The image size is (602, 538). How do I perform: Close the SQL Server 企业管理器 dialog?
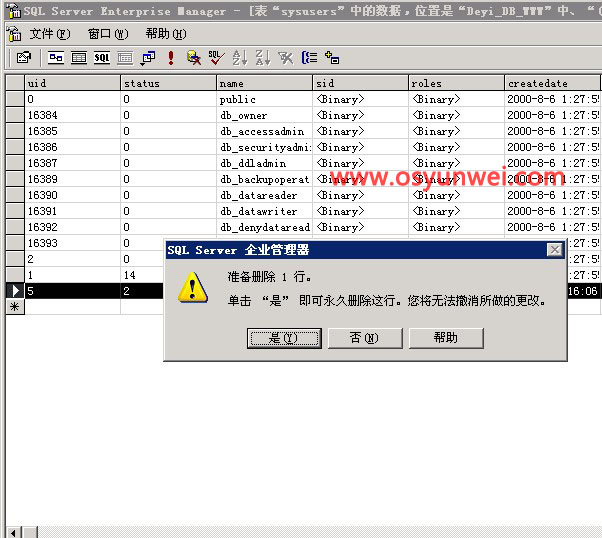pos(555,250)
